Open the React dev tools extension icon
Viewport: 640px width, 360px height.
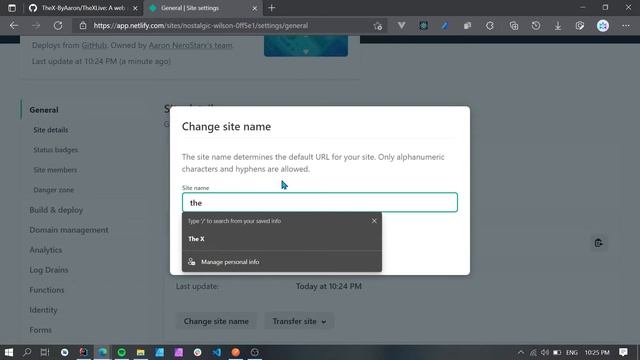(423, 26)
